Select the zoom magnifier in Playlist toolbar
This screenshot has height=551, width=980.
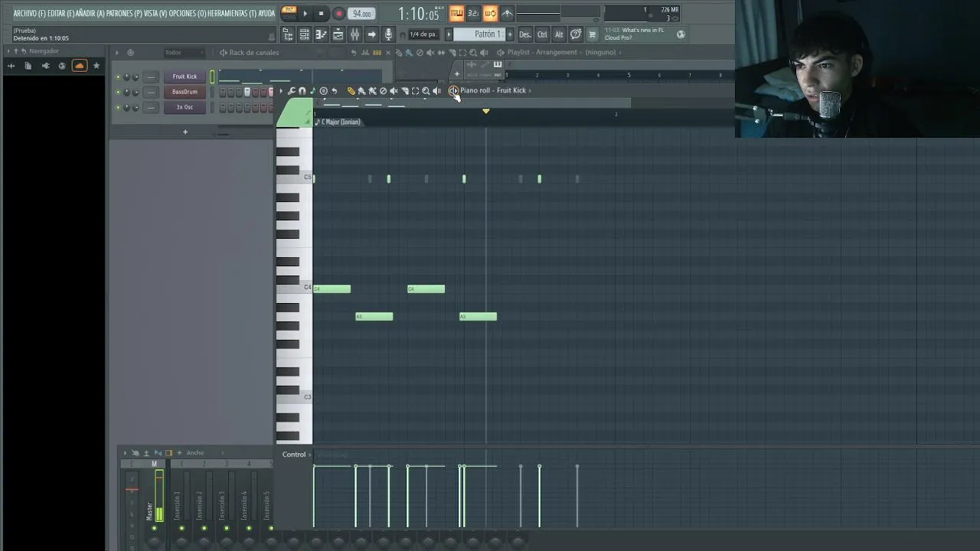point(473,52)
